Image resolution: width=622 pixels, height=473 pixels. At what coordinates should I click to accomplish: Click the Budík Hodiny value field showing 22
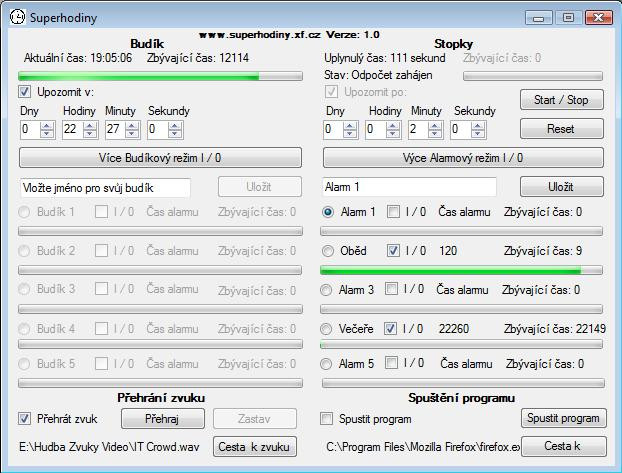(x=73, y=129)
